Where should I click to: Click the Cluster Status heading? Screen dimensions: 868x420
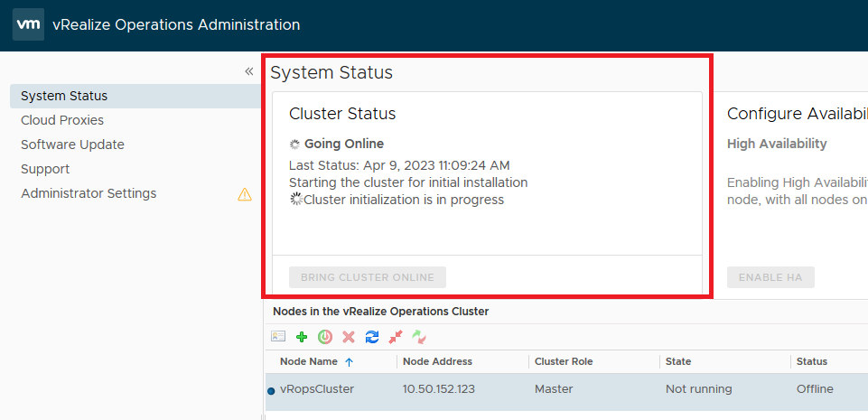(x=342, y=114)
